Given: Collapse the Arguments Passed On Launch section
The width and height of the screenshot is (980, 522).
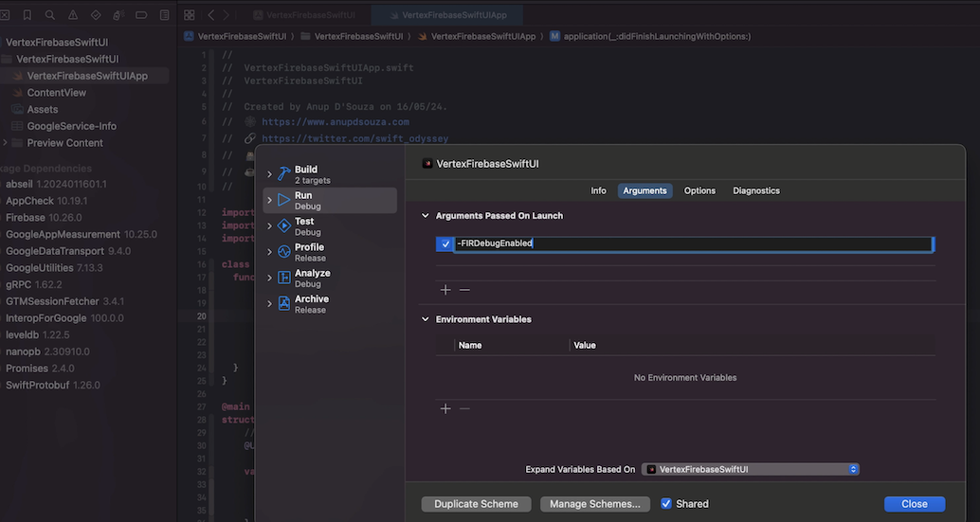Looking at the screenshot, I should tap(425, 216).
